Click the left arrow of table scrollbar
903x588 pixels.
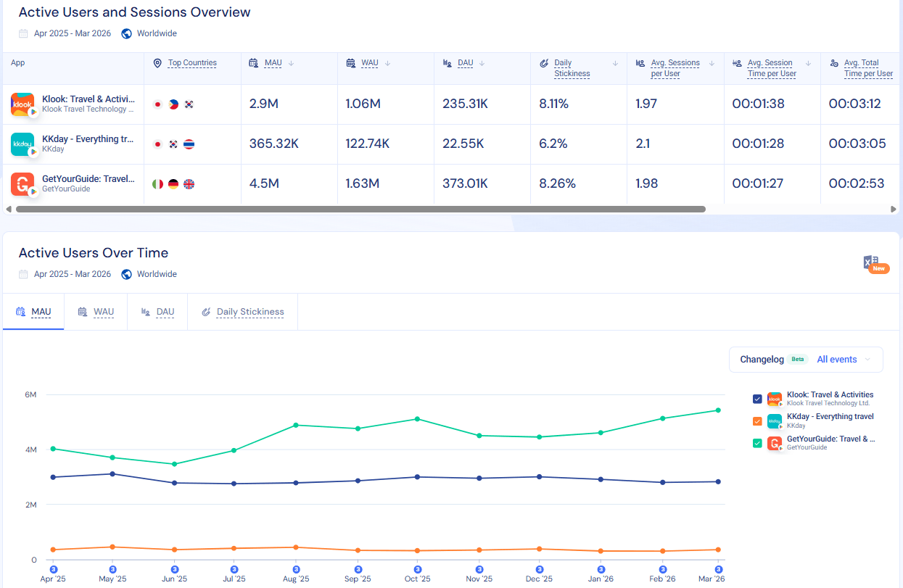(x=8, y=209)
